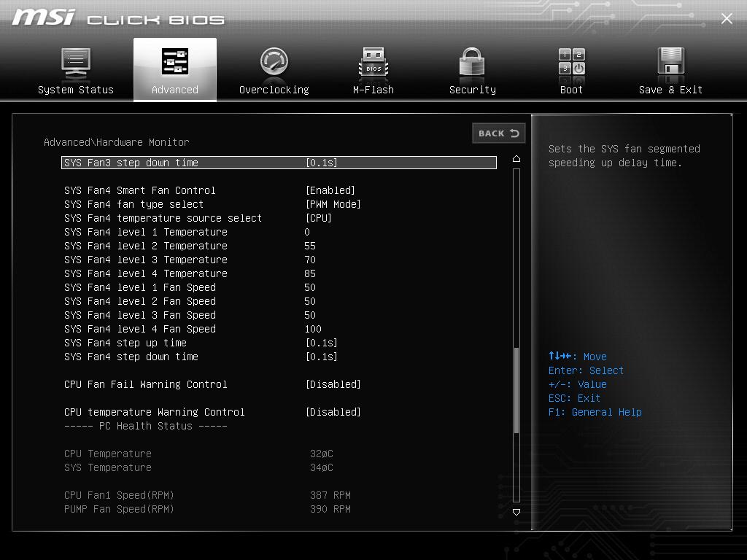Toggle SYS Fan4 Smart Fan Control Enabled value
Viewport: 747px width, 560px height.
point(330,190)
